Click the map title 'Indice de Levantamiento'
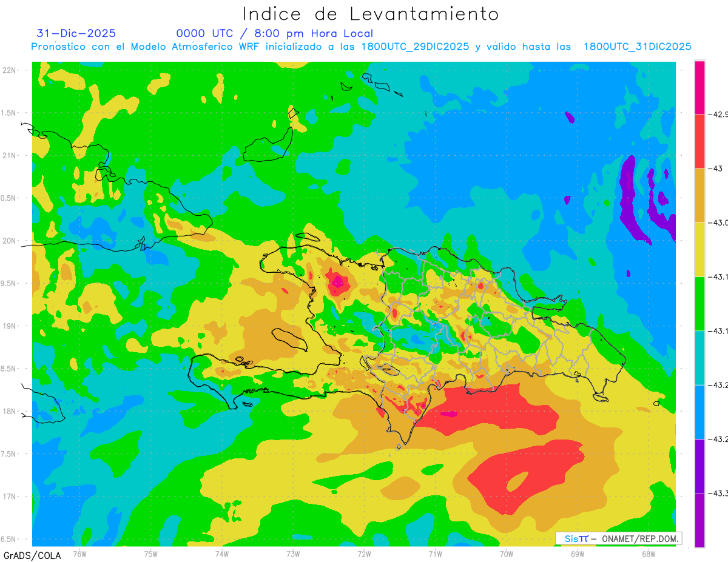The height and width of the screenshot is (562, 728). tap(371, 14)
